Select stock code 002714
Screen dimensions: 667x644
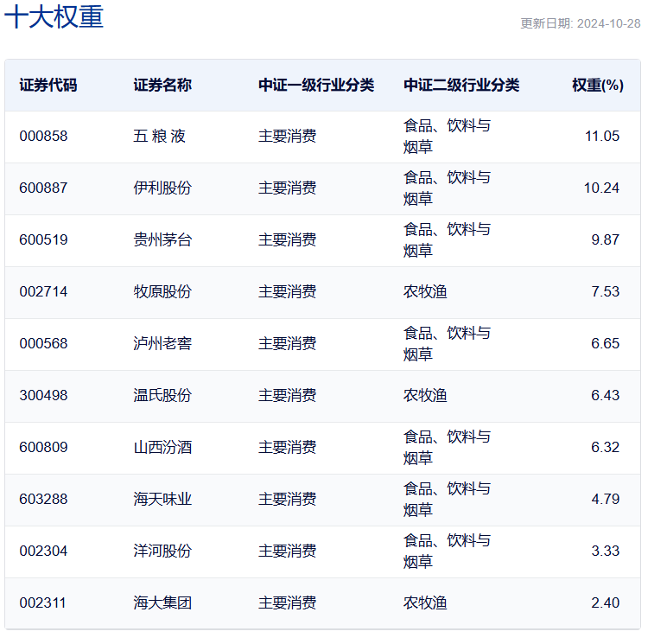click(x=43, y=291)
